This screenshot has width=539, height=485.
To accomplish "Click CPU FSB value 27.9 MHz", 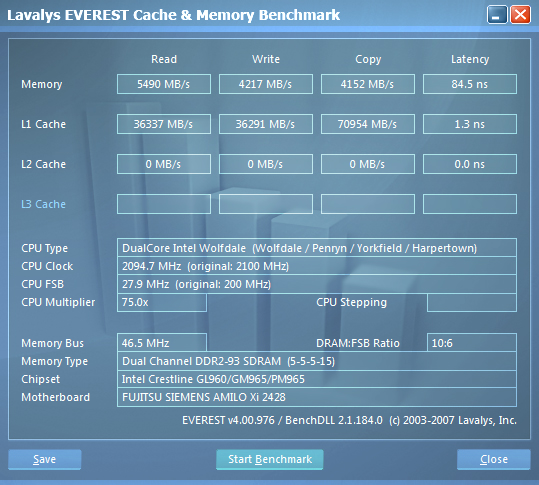I will tap(317, 284).
